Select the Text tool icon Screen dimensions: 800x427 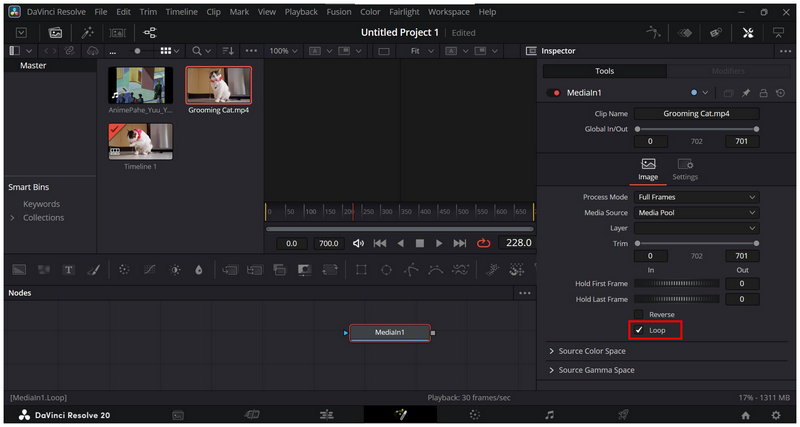tap(68, 270)
